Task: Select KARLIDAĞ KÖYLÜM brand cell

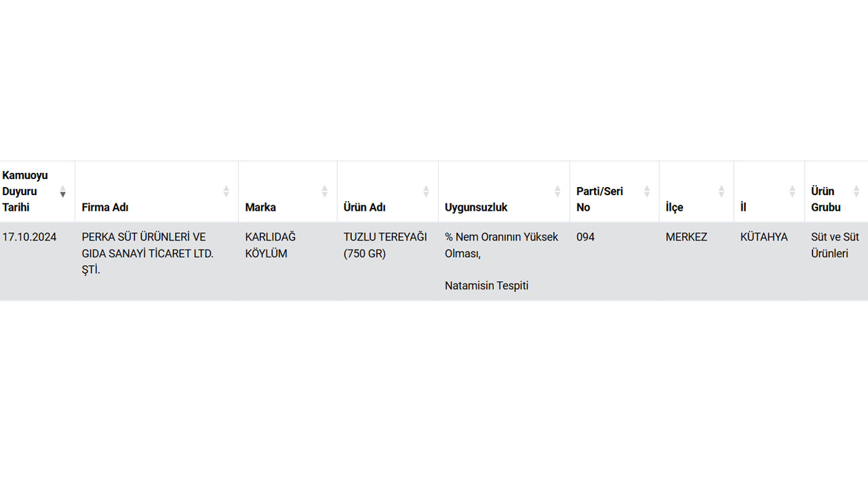Action: coord(271,245)
